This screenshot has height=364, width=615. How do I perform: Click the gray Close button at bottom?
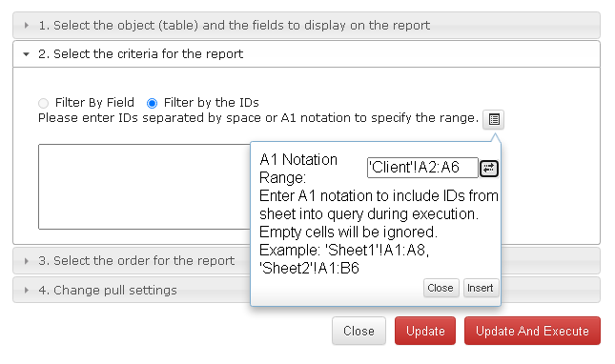point(359,331)
